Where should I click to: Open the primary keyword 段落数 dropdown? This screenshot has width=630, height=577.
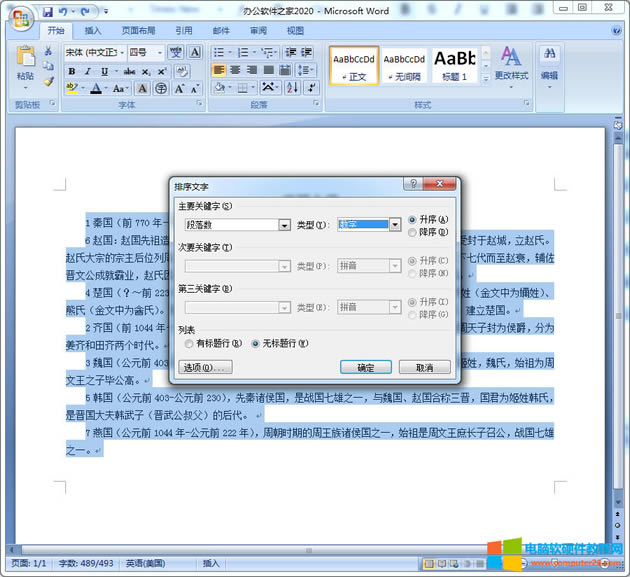tap(285, 225)
